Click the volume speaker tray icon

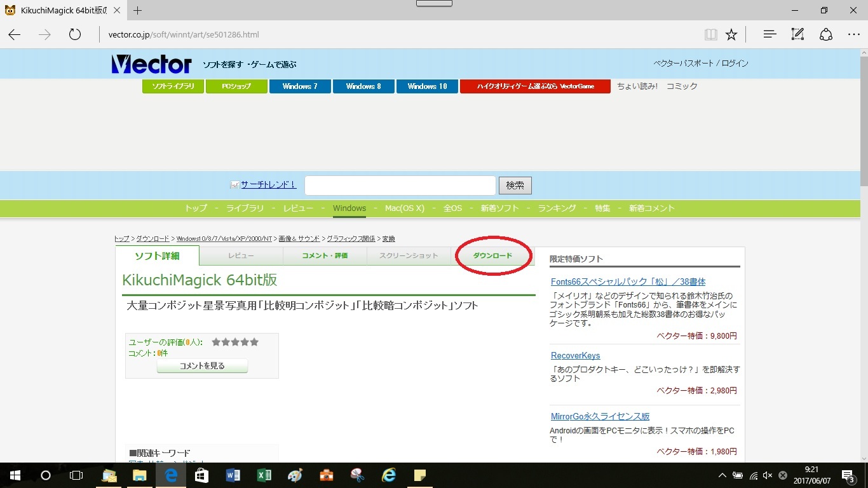pos(768,475)
